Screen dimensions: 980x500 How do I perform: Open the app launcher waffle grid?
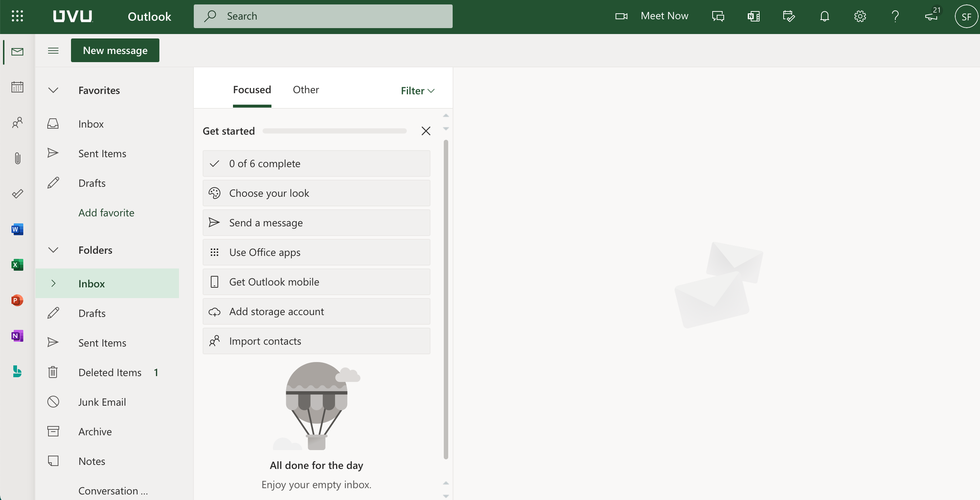click(x=17, y=16)
